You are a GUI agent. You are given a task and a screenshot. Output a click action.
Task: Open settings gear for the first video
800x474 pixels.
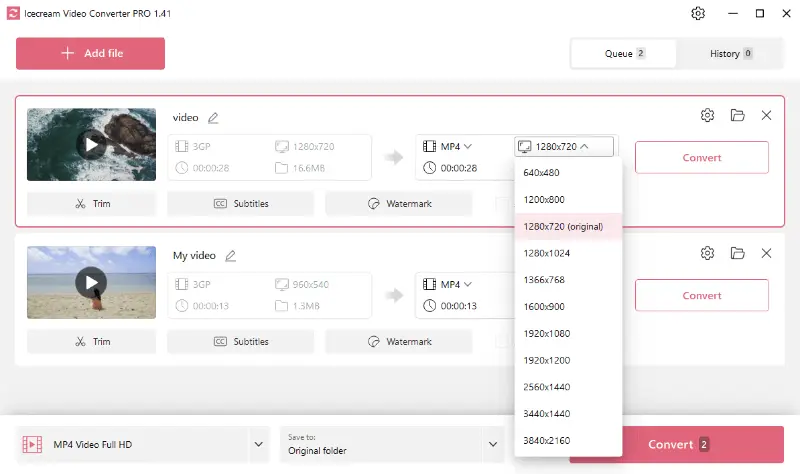[x=707, y=115]
